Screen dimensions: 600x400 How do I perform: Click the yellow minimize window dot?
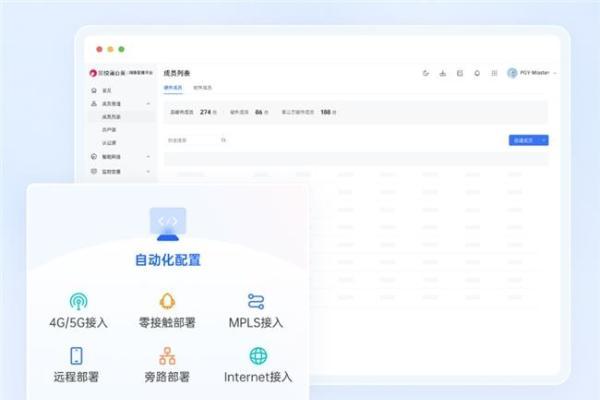pos(110,49)
